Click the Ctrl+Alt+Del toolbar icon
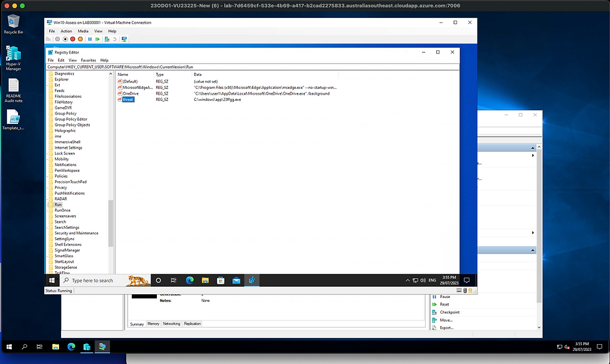The width and height of the screenshot is (610, 364). point(49,39)
